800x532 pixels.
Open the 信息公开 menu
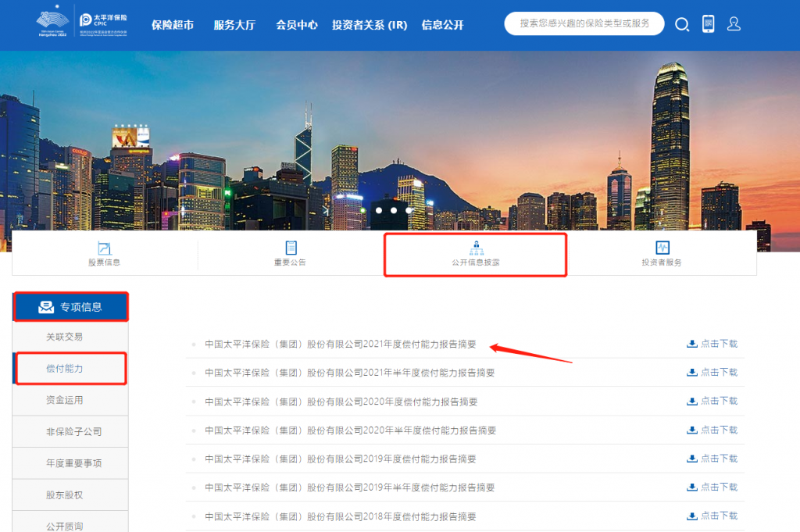(x=442, y=24)
